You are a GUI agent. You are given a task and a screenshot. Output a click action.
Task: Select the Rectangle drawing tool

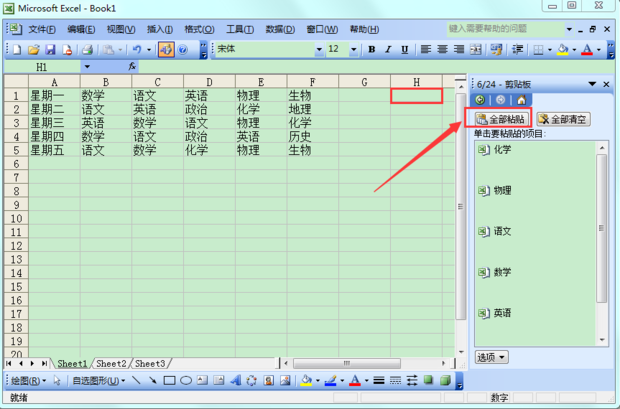[169, 381]
